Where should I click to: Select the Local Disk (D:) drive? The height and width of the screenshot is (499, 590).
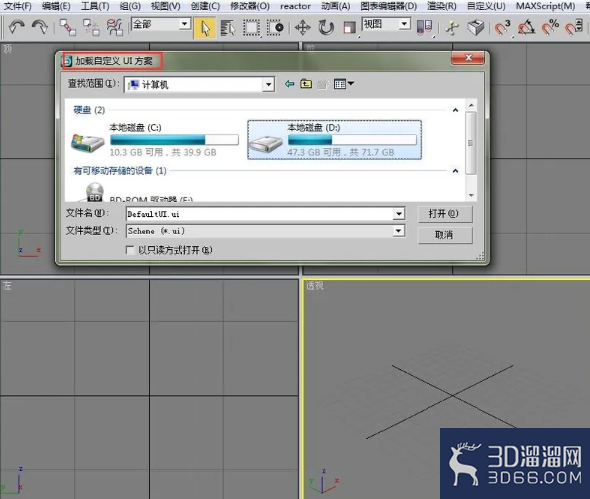pyautogui.click(x=335, y=140)
